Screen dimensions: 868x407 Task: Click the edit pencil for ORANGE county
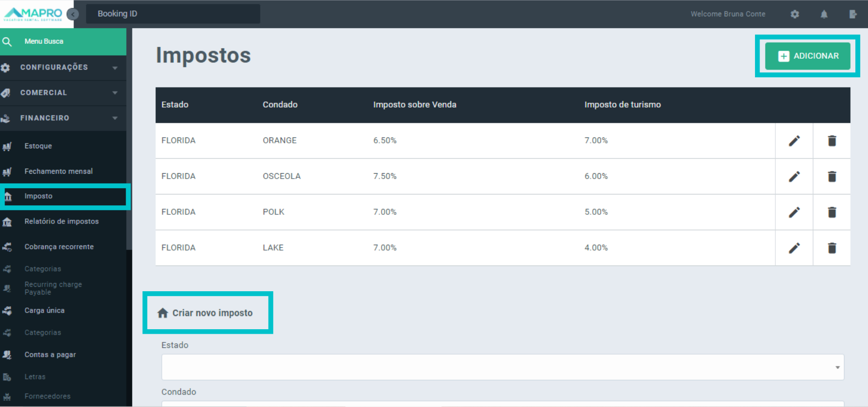tap(794, 141)
